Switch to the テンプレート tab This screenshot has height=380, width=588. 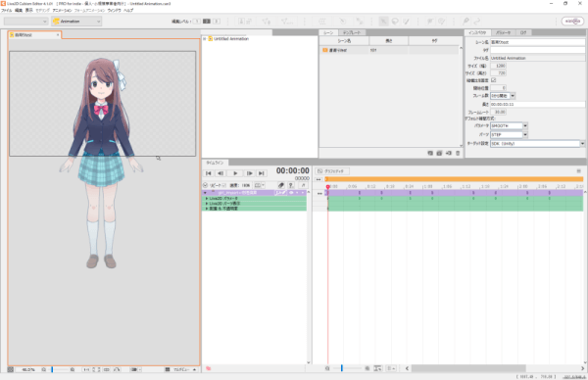(352, 32)
